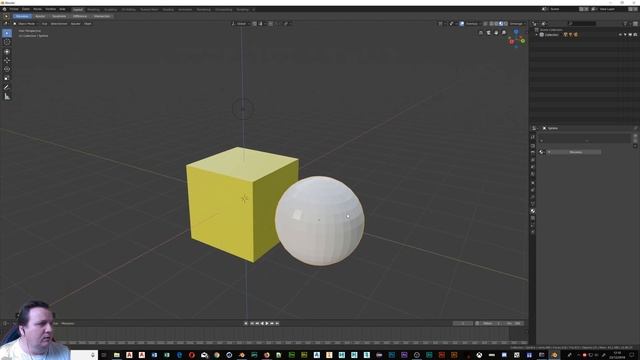Click the Blender icon in the taskbar
This screenshot has width=640, height=360.
pos(554,355)
